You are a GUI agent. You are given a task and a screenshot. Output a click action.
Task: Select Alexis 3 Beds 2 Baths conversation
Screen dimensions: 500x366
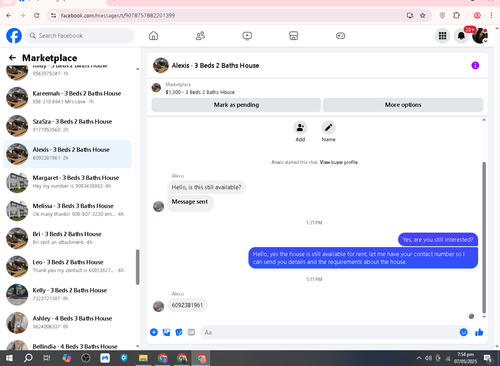[x=67, y=154]
